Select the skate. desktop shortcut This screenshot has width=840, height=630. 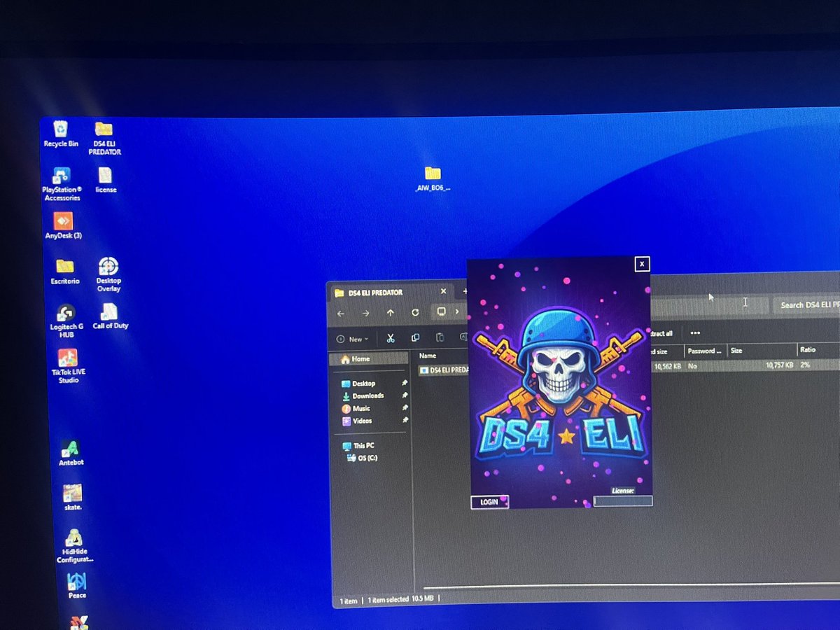73,497
